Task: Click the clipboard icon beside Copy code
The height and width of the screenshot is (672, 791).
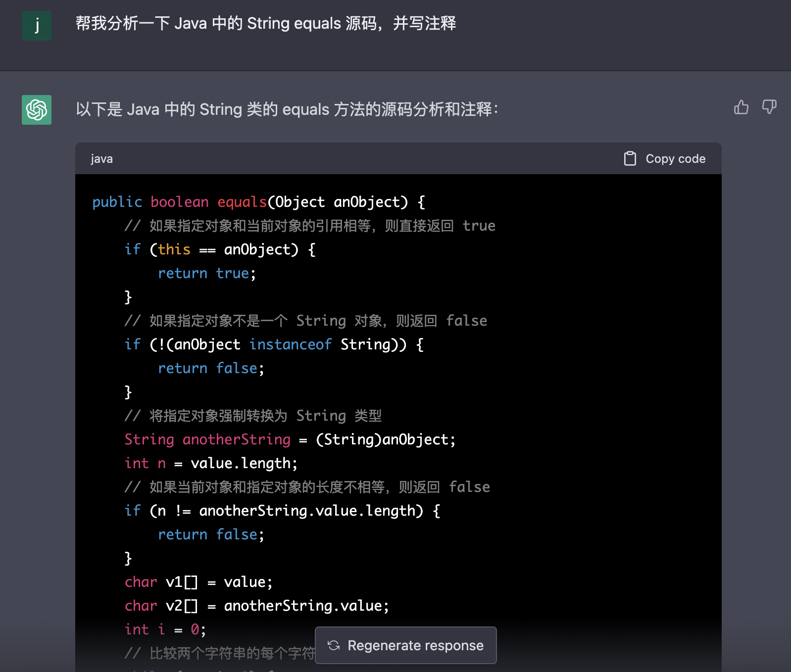Action: [x=630, y=158]
